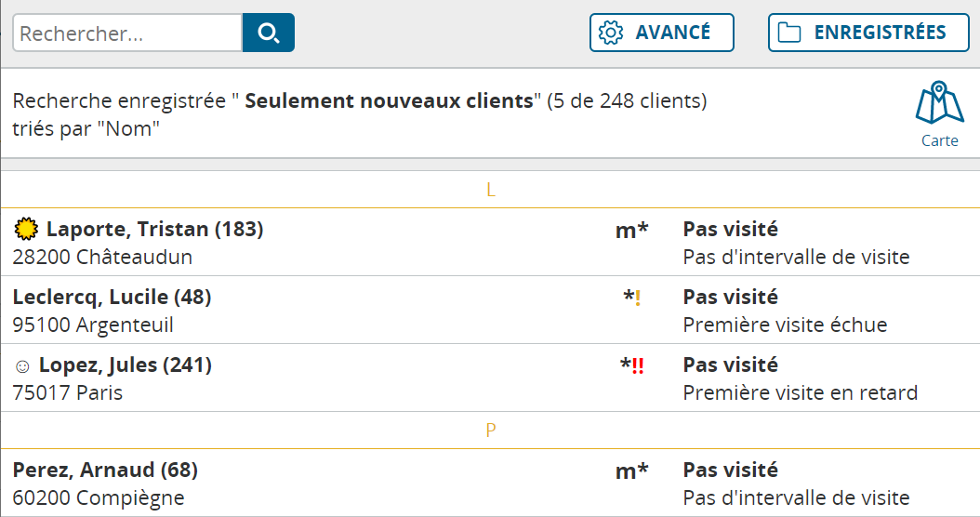
Task: Select client Perez, Arnaud (68)
Action: coord(105,471)
